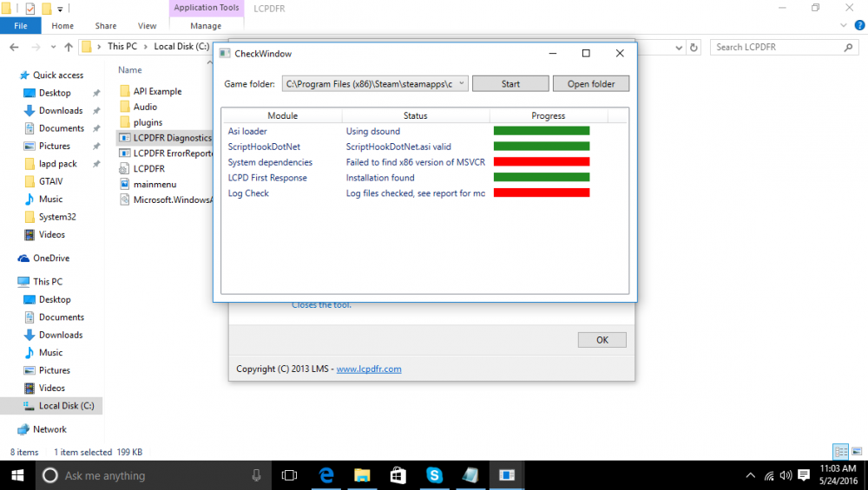Open Skype from the taskbar
Viewport: 868px width, 490px height.
pos(435,475)
